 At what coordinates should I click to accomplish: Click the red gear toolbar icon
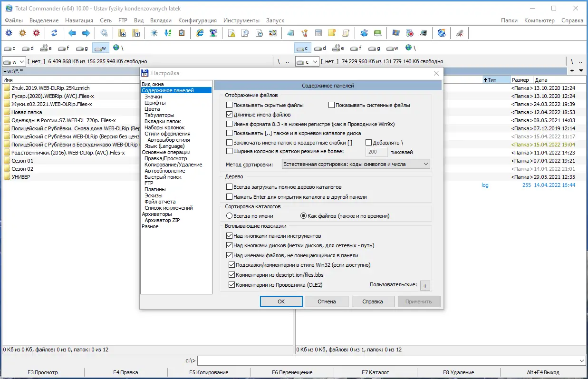click(36, 33)
